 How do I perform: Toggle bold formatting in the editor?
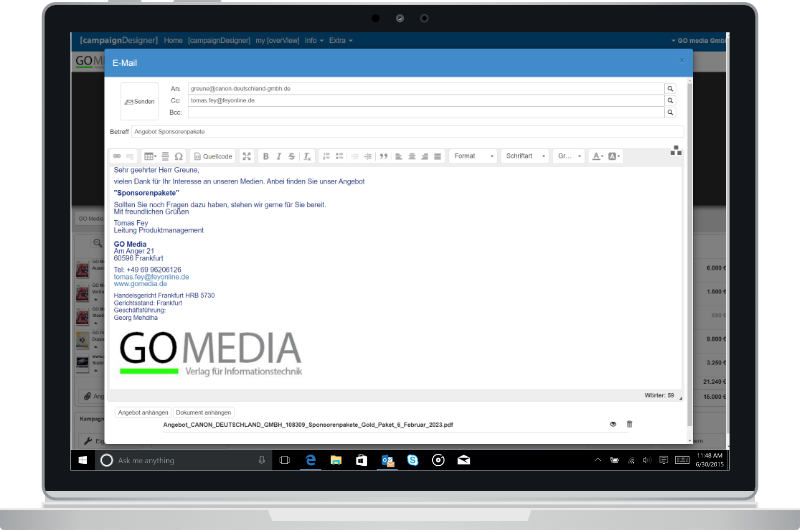point(266,156)
